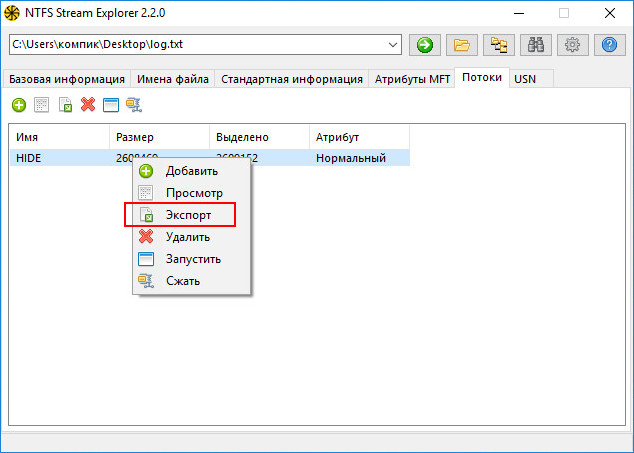Minimize the NTFS Stream Explorer window
The width and height of the screenshot is (634, 453).
click(519, 13)
